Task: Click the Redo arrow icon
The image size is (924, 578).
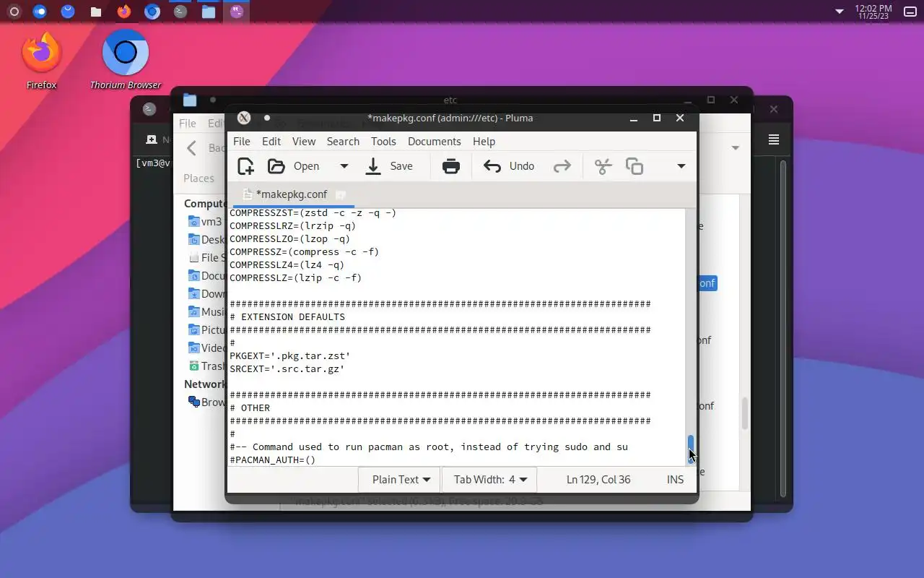Action: click(562, 166)
